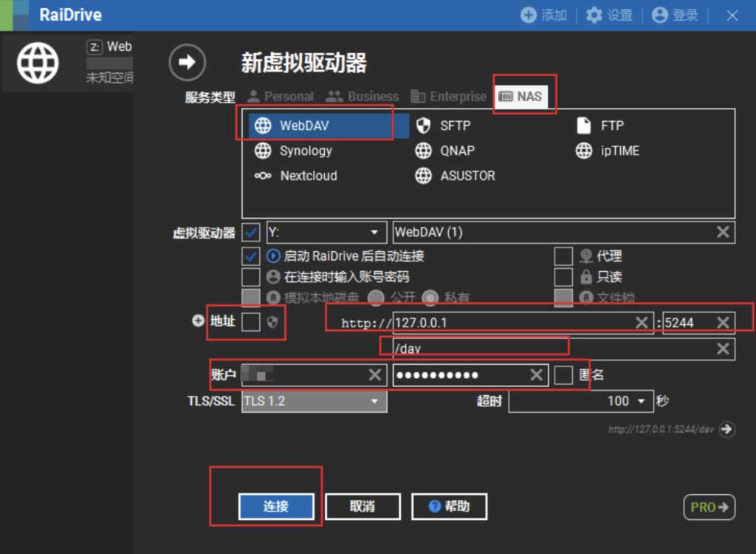Enable the 只读 read-only checkbox
756x554 pixels.
pyautogui.click(x=563, y=277)
